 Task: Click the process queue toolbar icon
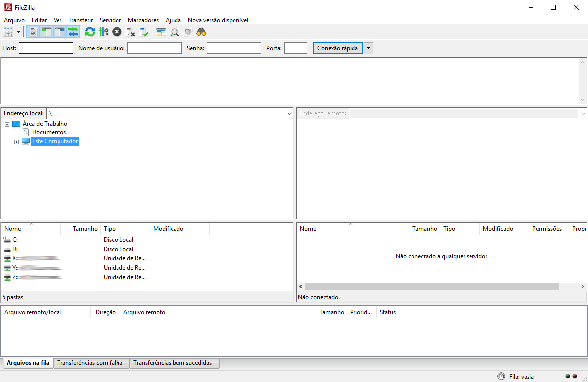104,32
